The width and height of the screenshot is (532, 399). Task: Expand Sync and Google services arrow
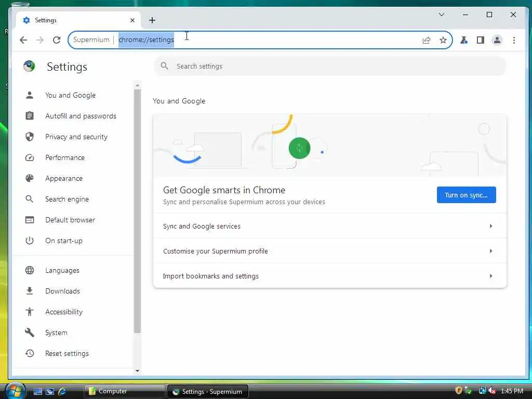[490, 226]
